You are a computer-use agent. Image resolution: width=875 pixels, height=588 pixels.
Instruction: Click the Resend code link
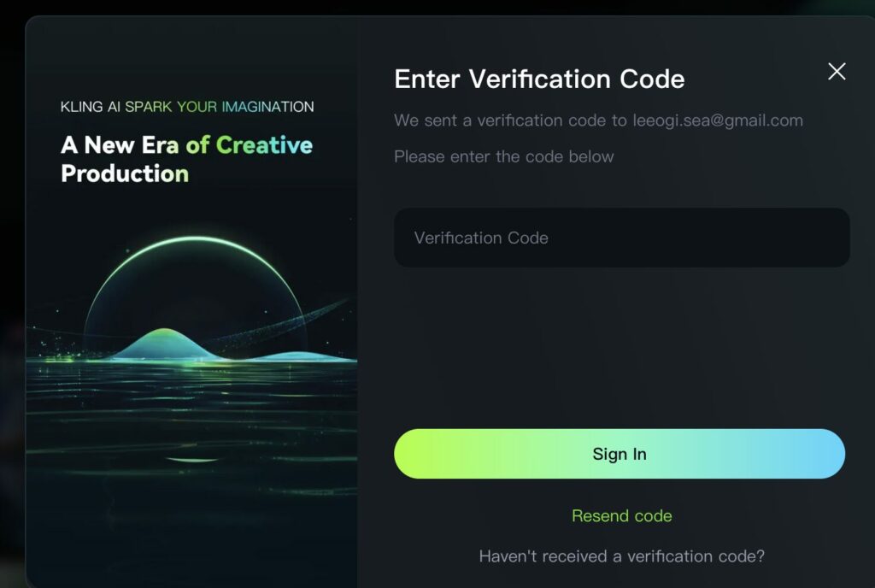pos(621,516)
